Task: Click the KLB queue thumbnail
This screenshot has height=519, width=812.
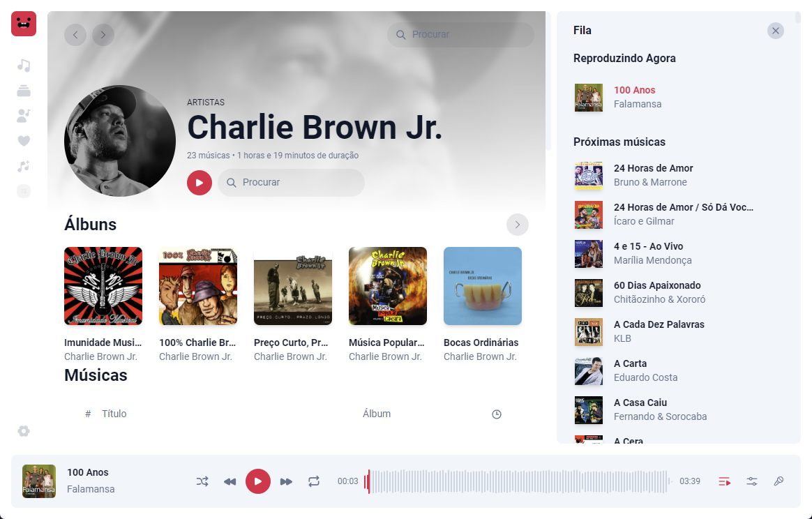Action: (x=589, y=332)
